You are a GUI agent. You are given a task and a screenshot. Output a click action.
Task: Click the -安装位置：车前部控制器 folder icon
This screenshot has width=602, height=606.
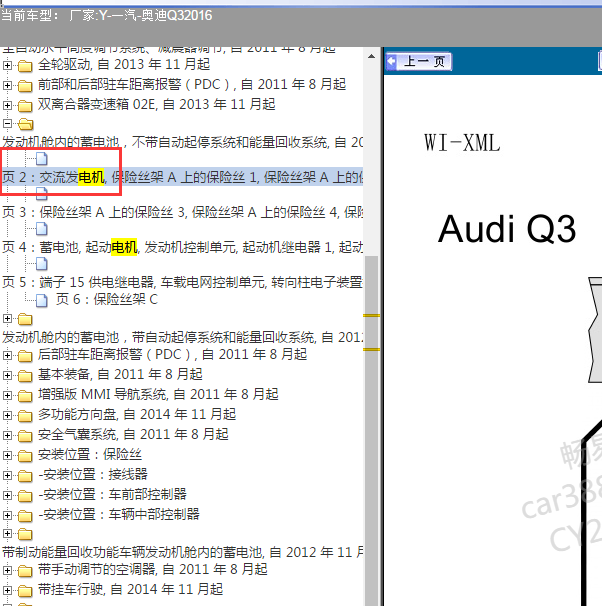tap(25, 496)
